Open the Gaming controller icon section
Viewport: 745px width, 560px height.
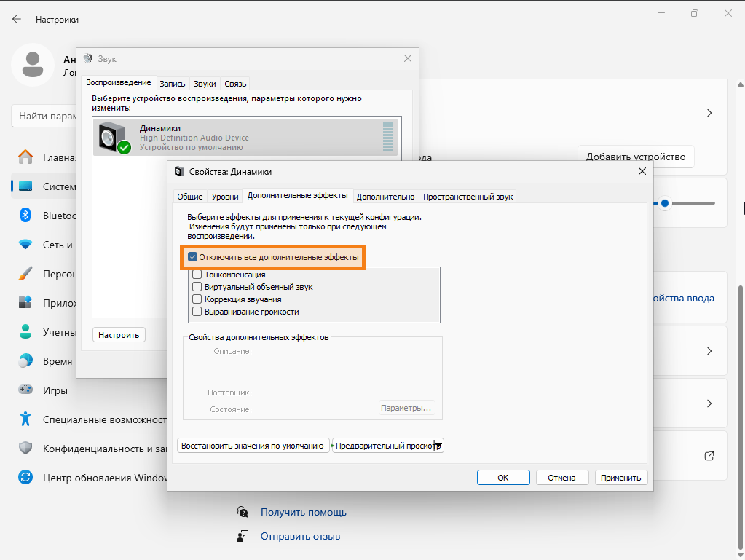(x=25, y=390)
